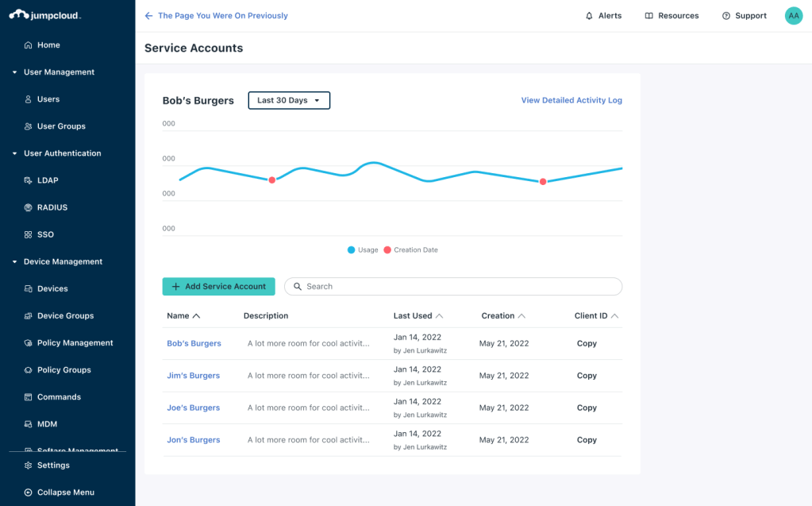Open the Last 30 Days dropdown
The width and height of the screenshot is (812, 506).
(289, 101)
